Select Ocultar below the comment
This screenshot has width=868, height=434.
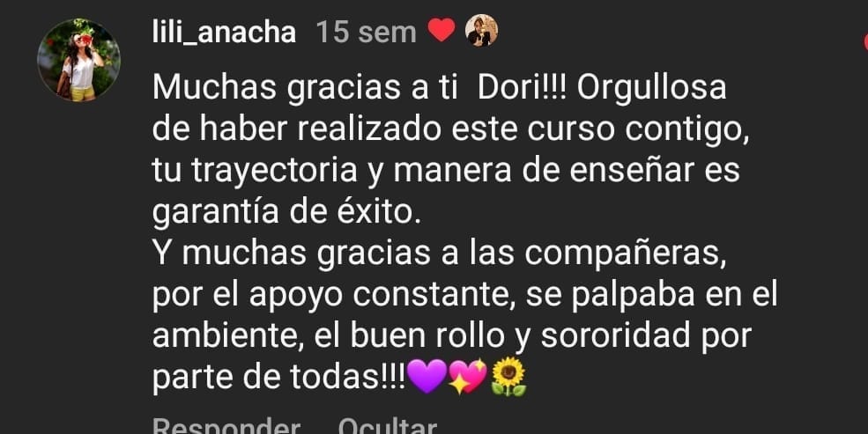[x=388, y=427]
